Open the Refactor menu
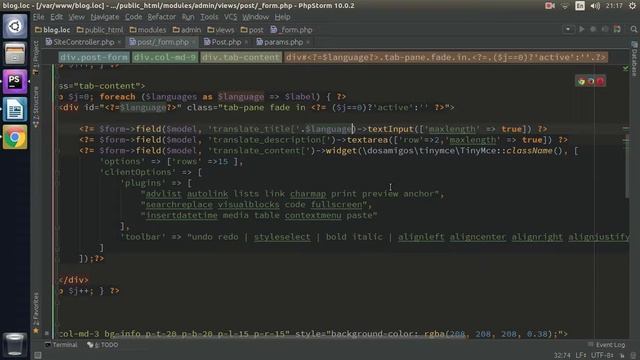The width and height of the screenshot is (640, 360). 162,17
